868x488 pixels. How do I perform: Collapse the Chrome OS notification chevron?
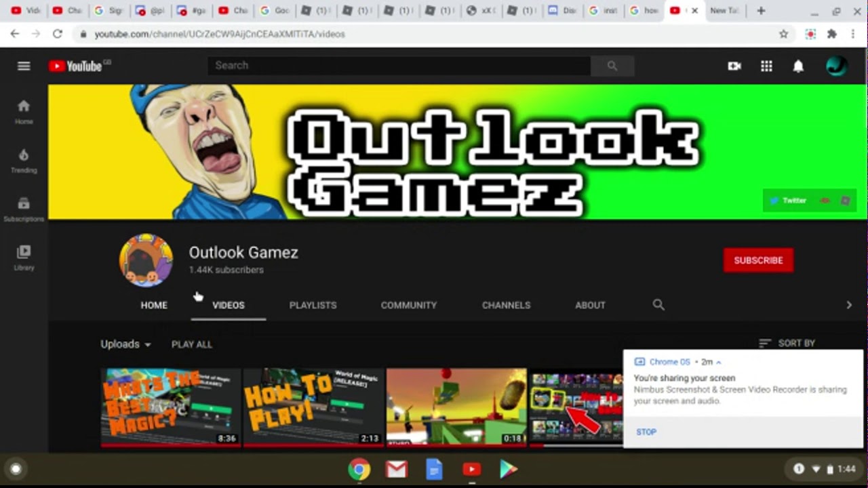click(x=719, y=362)
